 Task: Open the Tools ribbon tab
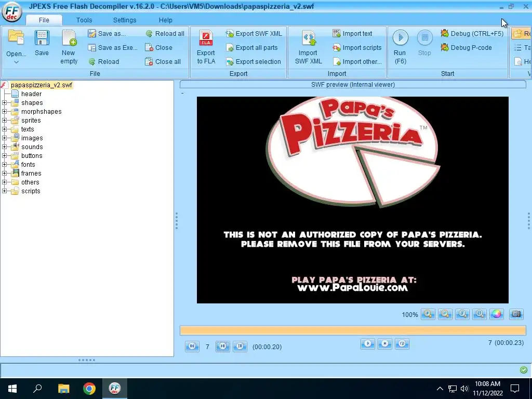point(84,20)
